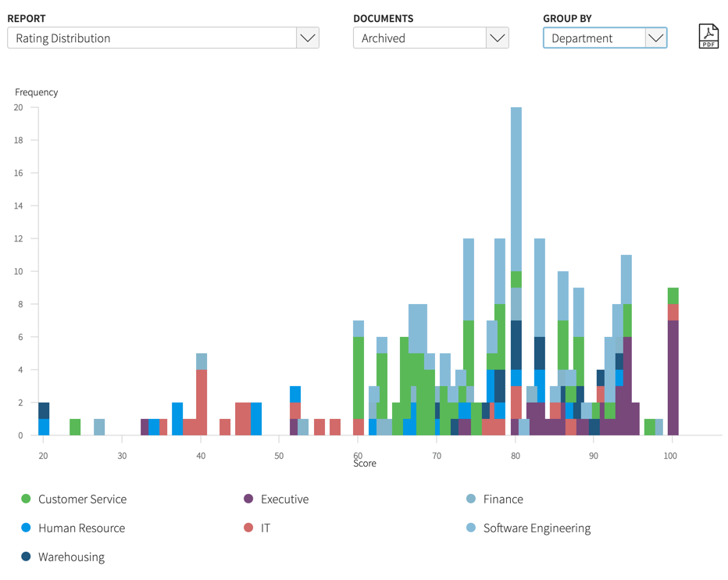Open the Group By dropdown
The width and height of the screenshot is (728, 580).
[655, 37]
